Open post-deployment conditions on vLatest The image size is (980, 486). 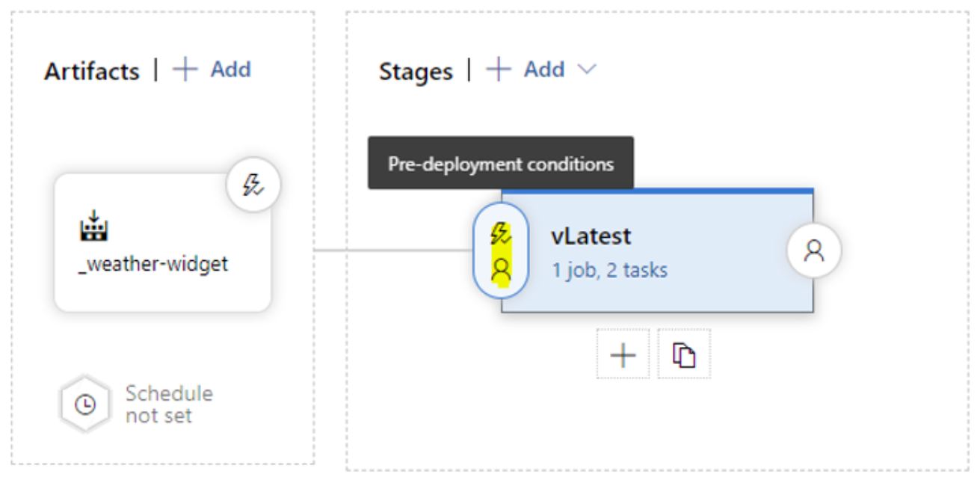click(x=814, y=252)
